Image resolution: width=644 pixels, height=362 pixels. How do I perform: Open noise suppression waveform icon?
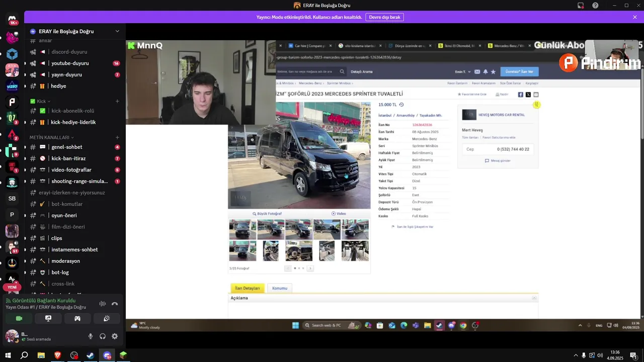(x=103, y=304)
